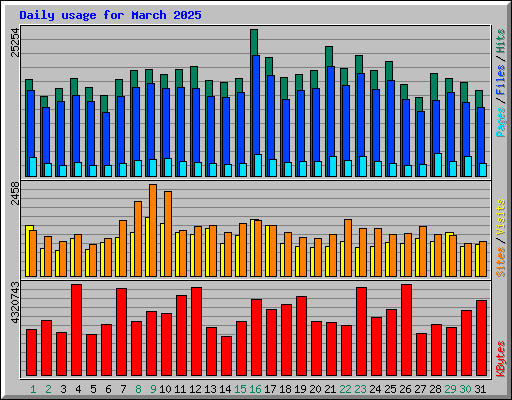The image size is (512, 400).
Task: Click day 25 on the date axis
Action: (390, 389)
